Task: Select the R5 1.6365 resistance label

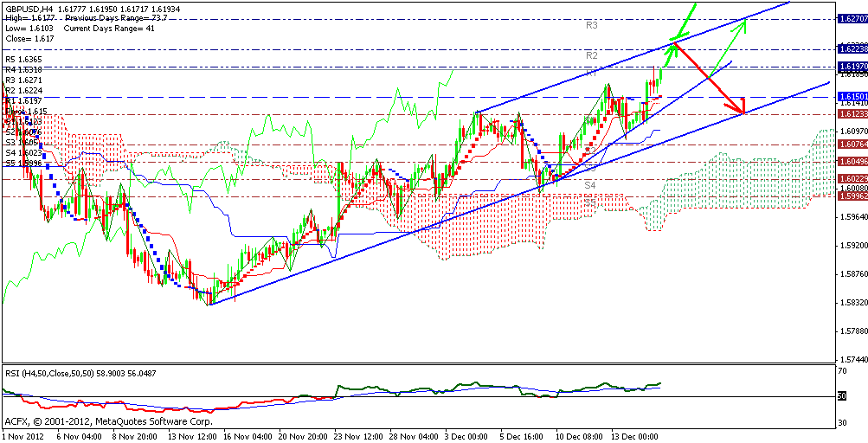Action: coord(24,59)
